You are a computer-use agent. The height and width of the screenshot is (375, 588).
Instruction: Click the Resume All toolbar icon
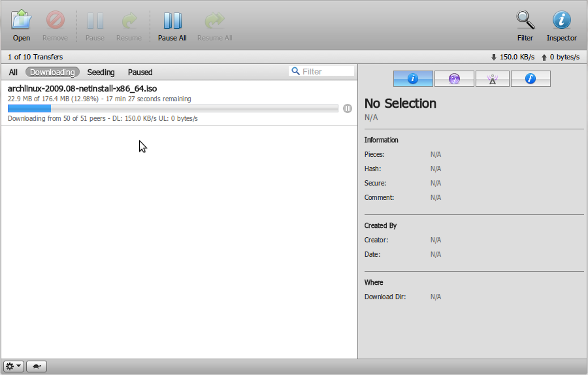tap(214, 21)
